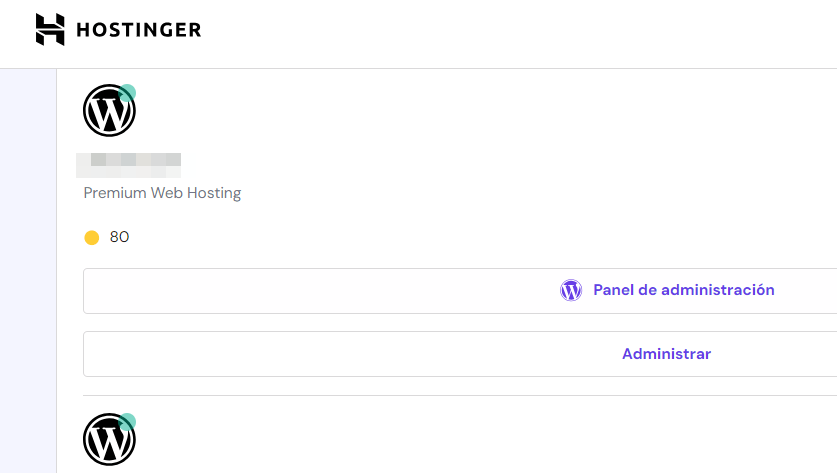This screenshot has width=837, height=473.
Task: Click the "Panel de administración" purple text
Action: click(684, 290)
